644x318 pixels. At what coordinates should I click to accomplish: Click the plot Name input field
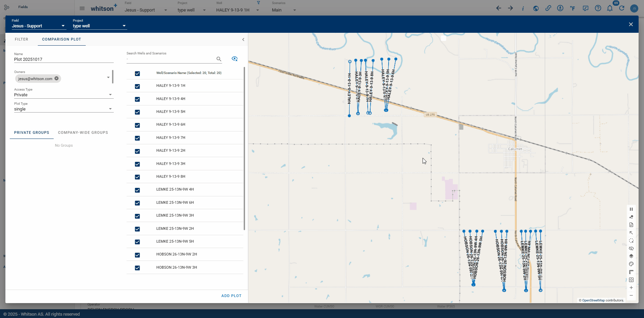coord(63,59)
